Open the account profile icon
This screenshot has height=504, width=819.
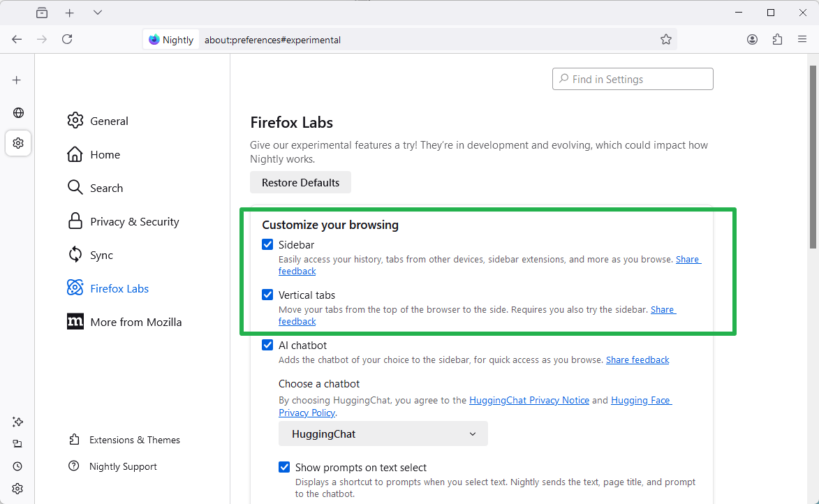pos(752,39)
